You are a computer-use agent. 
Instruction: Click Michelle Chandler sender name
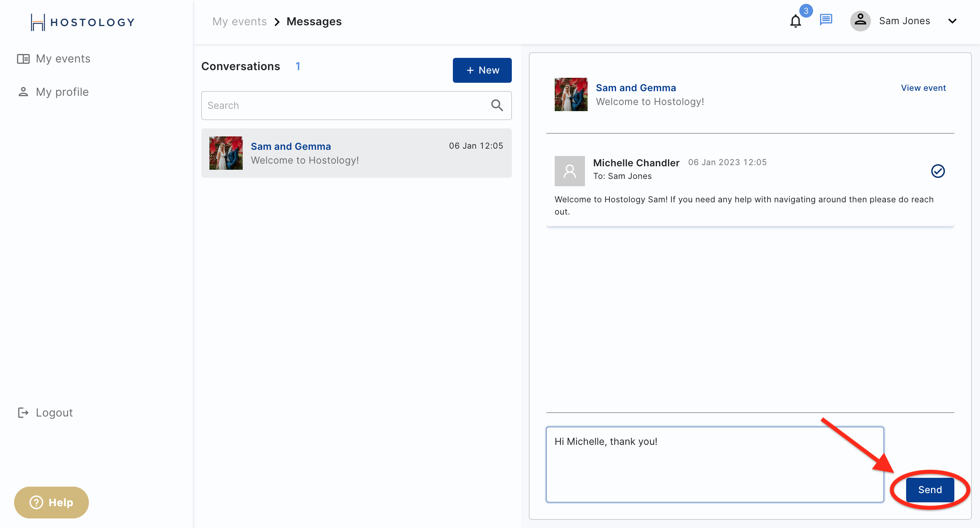pyautogui.click(x=636, y=163)
